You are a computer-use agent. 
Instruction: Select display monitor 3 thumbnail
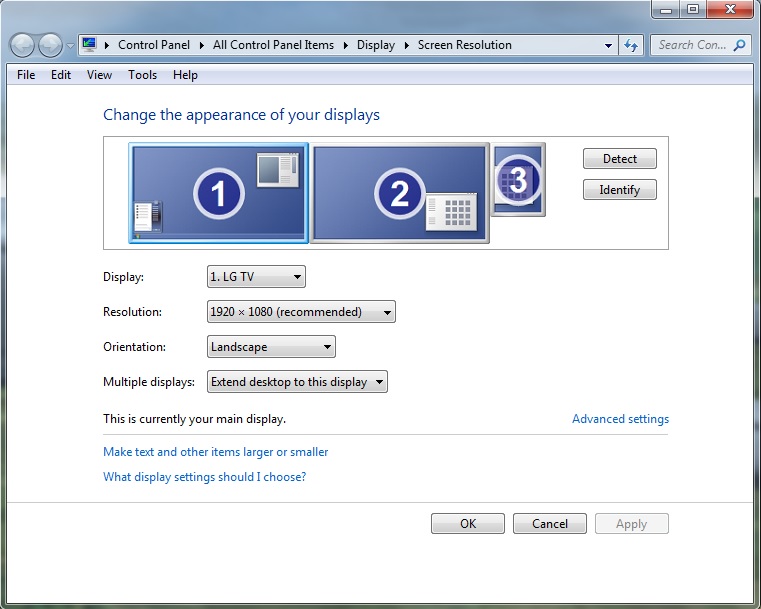click(x=518, y=180)
